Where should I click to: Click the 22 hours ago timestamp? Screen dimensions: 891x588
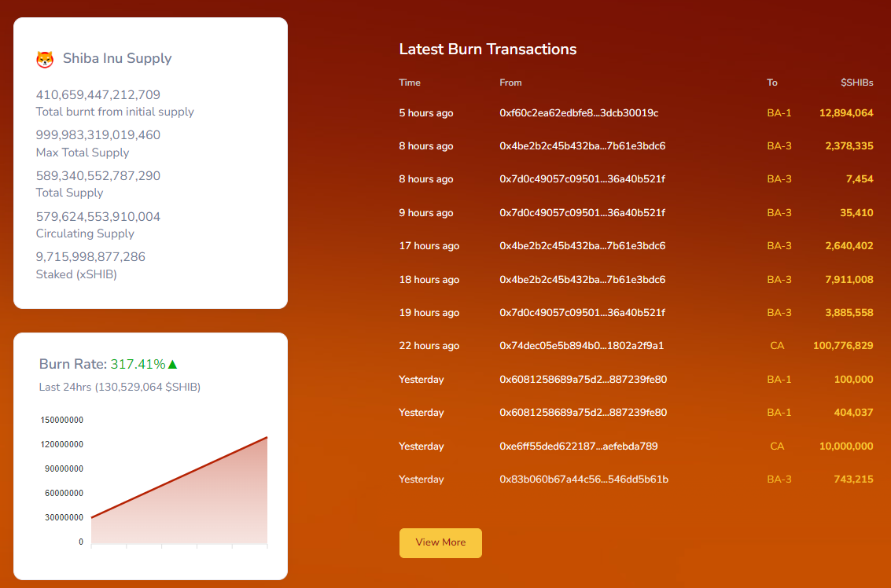click(429, 345)
